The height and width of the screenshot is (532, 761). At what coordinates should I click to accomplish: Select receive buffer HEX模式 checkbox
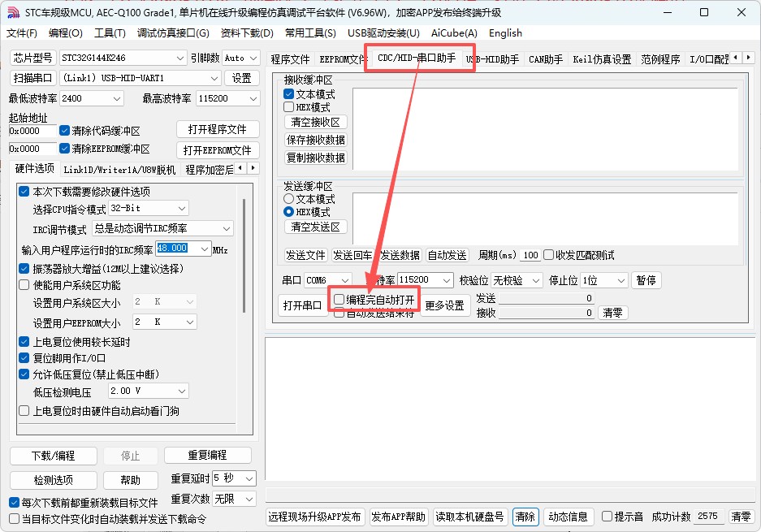(x=289, y=106)
